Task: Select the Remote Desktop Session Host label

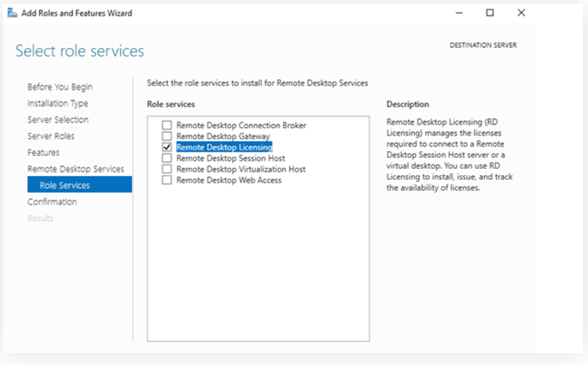Action: pos(231,159)
